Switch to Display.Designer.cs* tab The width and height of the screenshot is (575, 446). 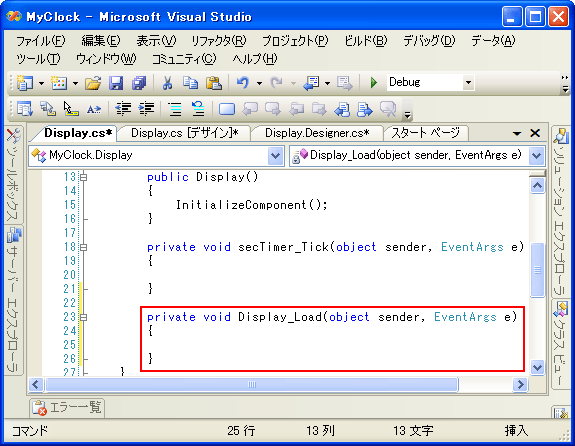pos(317,133)
